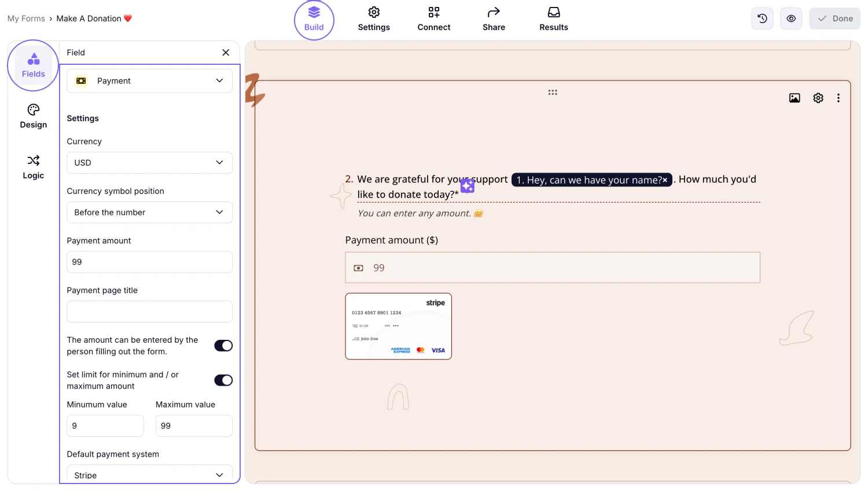Image resolution: width=868 pixels, height=491 pixels.
Task: Click the Done button
Action: (x=834, y=19)
